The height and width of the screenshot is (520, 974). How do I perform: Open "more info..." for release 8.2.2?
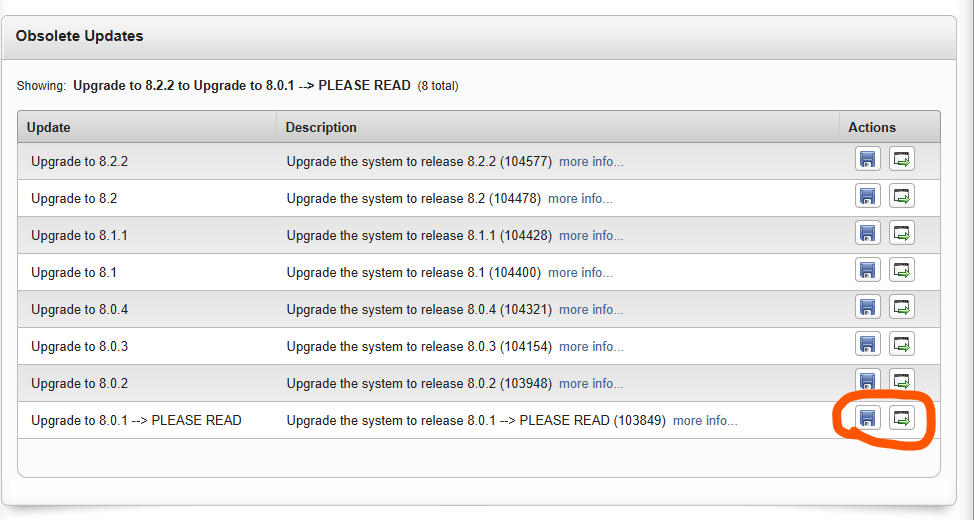click(591, 161)
